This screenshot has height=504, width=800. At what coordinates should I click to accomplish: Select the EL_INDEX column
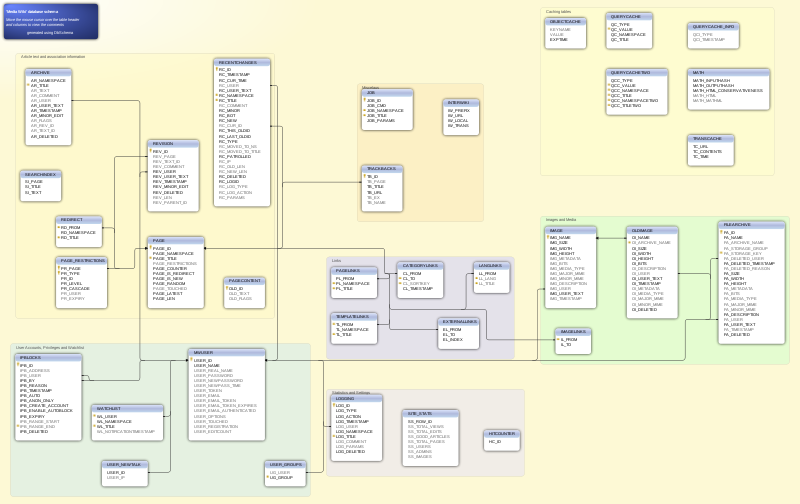coord(453,339)
